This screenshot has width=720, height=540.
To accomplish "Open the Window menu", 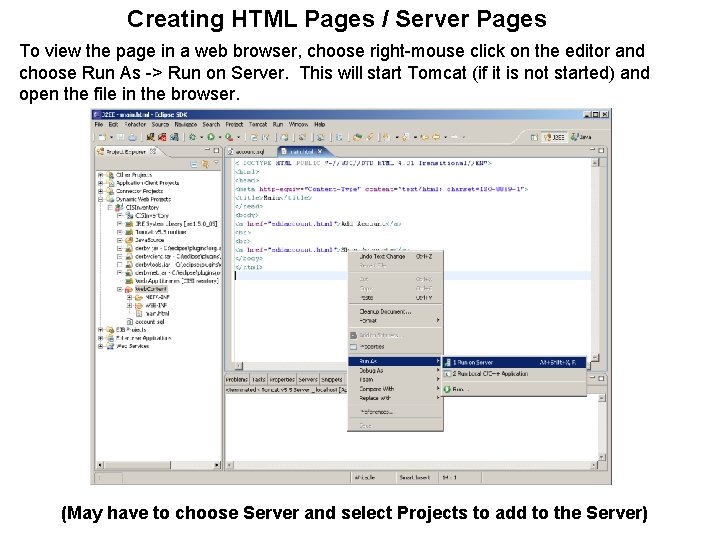I will 298,124.
